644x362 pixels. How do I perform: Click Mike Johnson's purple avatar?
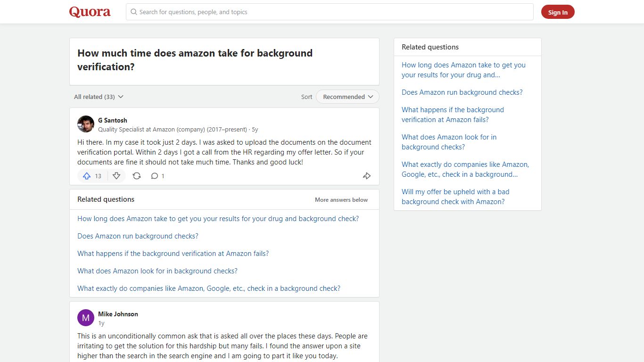click(86, 318)
